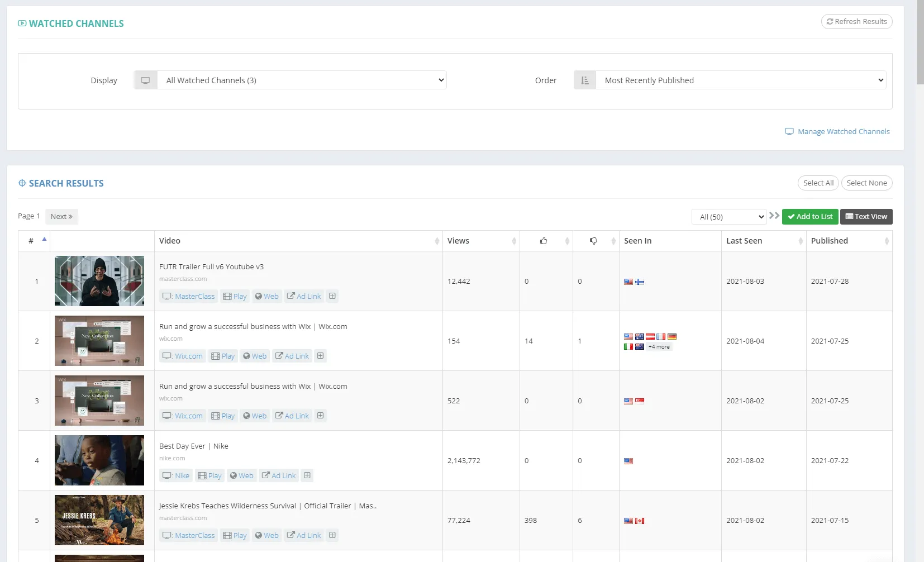This screenshot has height=562, width=924.
Task: Click the Refresh Results button
Action: click(856, 22)
